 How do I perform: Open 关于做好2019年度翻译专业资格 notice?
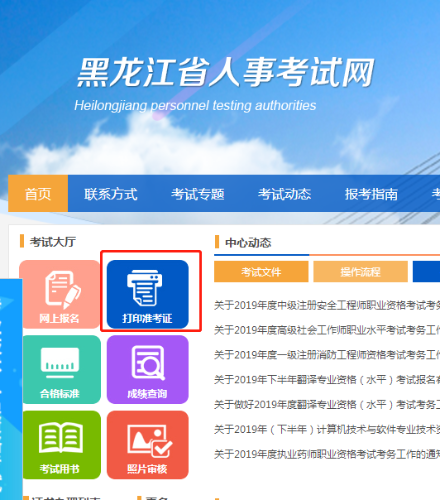pos(327,404)
